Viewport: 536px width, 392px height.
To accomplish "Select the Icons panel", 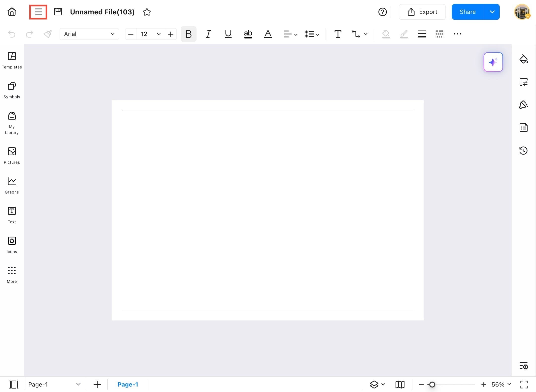I will click(12, 245).
